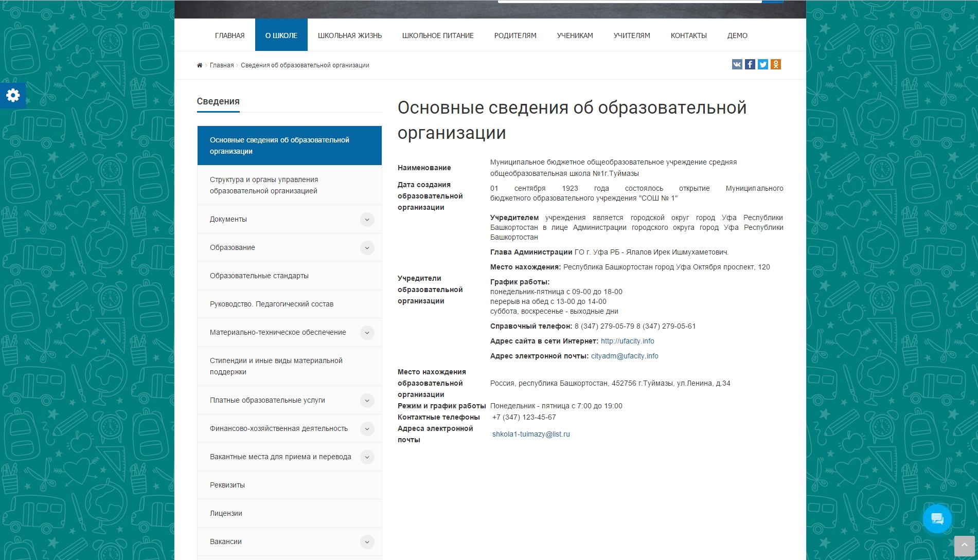Click the scroll-to-top arrow button

pos(964,545)
